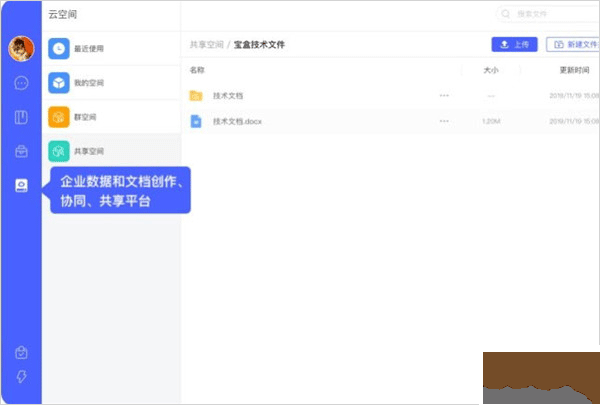Sort files by 名称 column header
600x405 pixels.
(x=197, y=71)
